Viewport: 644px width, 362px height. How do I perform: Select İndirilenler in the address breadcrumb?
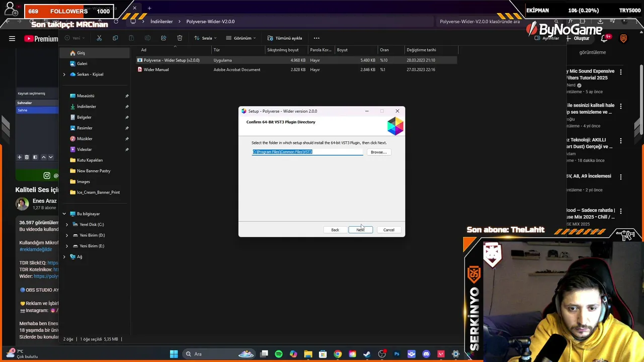(x=162, y=22)
